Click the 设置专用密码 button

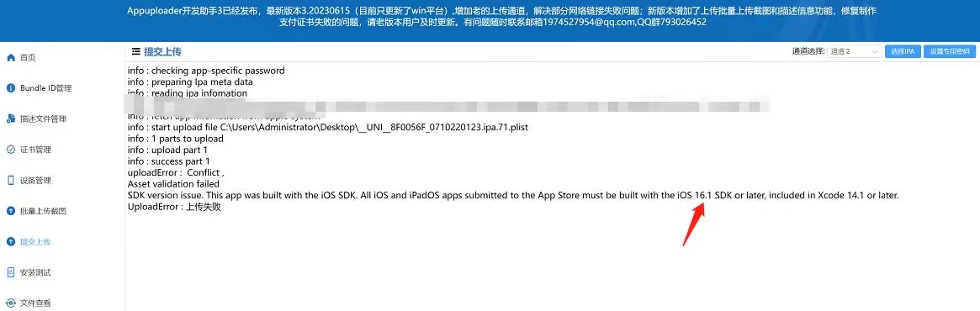coord(950,52)
